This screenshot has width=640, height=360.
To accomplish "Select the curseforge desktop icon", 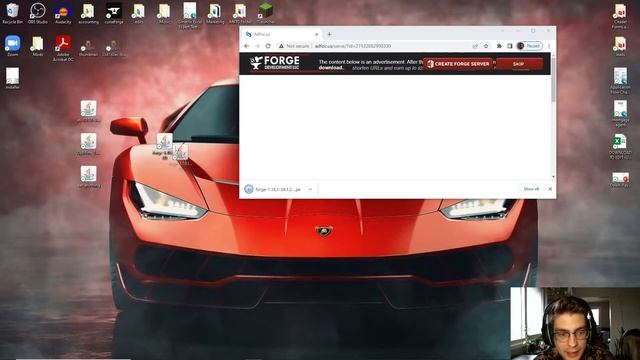I will [x=113, y=13].
